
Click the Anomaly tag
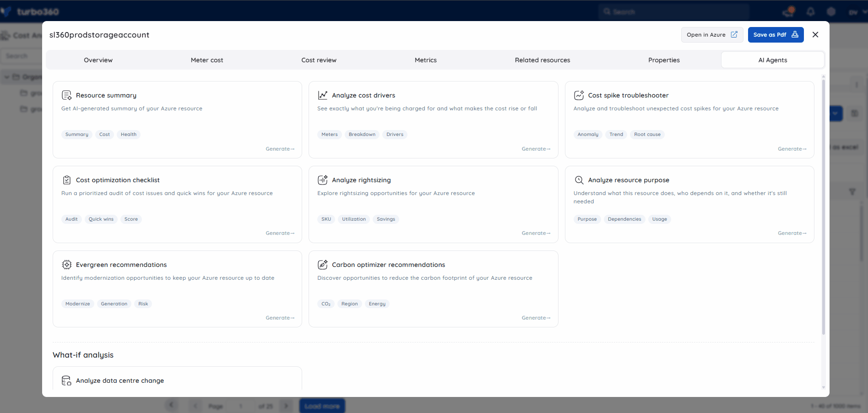(x=588, y=135)
